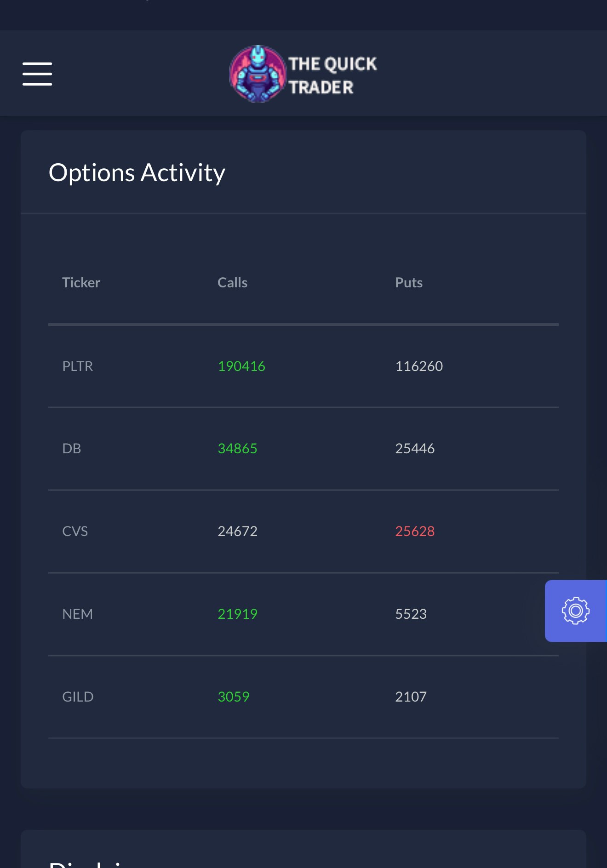
Task: Click the Options Activity heading
Action: coord(137,173)
